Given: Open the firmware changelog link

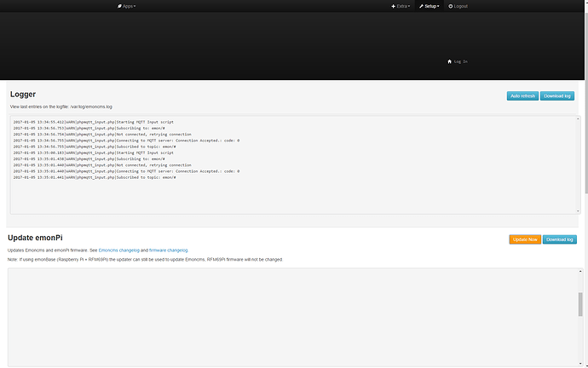Looking at the screenshot, I should [169, 250].
